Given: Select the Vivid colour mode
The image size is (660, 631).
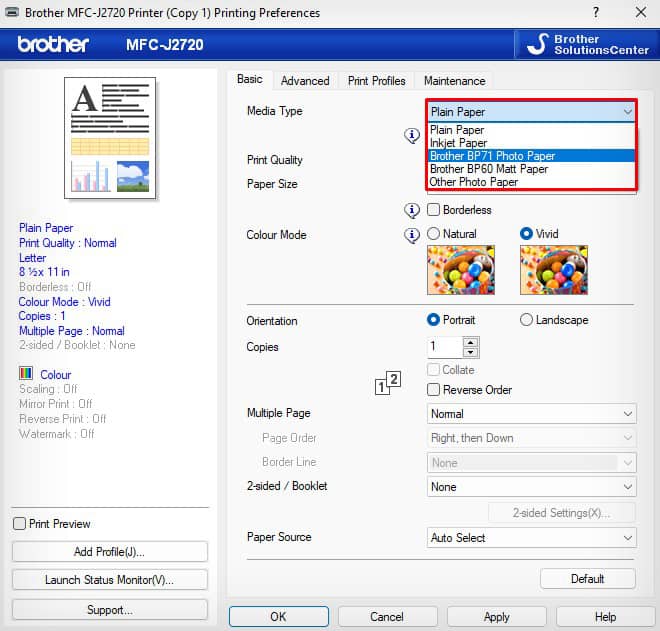Looking at the screenshot, I should click(x=526, y=234).
